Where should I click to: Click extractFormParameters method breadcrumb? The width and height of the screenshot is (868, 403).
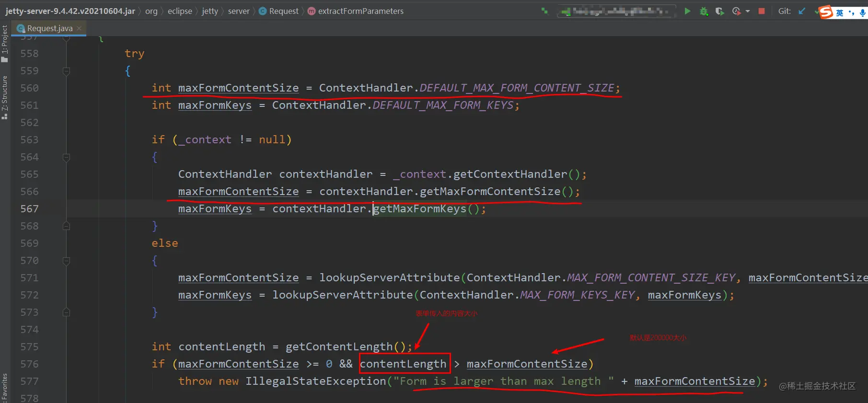(x=361, y=11)
